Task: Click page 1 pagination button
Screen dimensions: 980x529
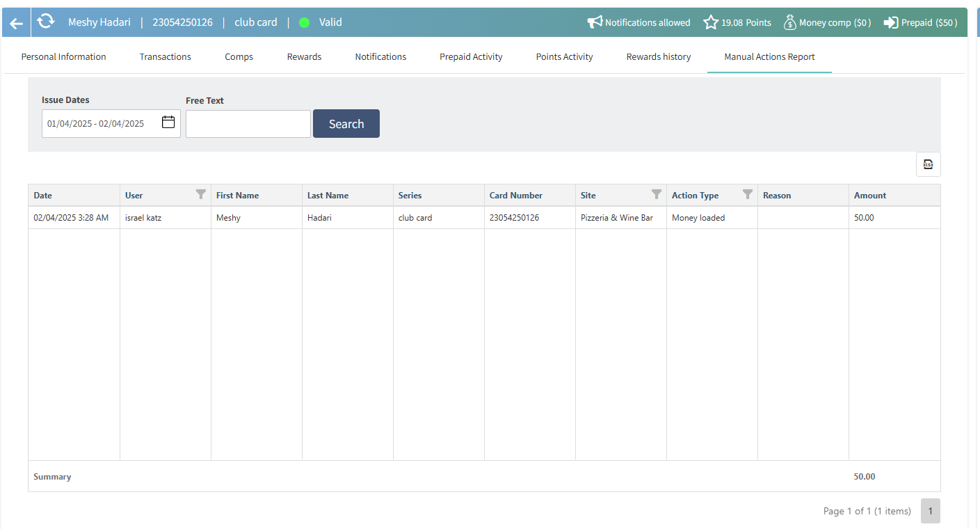Action: pos(930,511)
